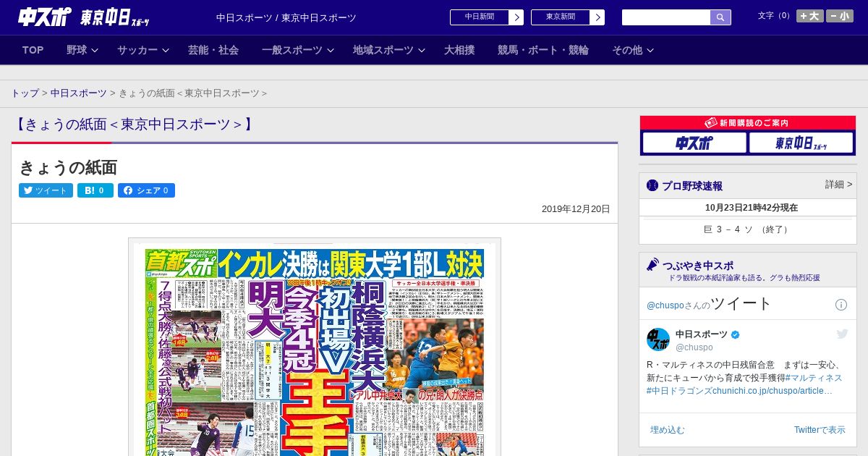Image resolution: width=868 pixels, height=456 pixels.
Task: Click the 新聞購読のご案内 banner heading
Action: [747, 123]
